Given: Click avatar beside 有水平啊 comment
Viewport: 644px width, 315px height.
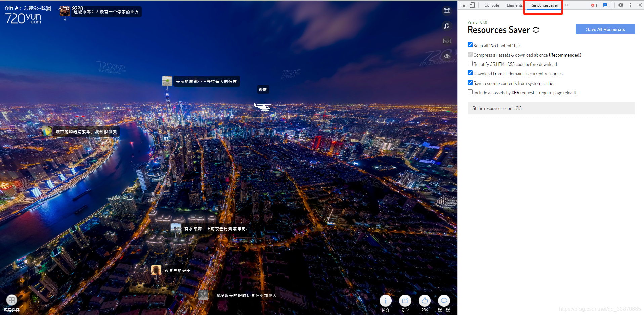Looking at the screenshot, I should 176,228.
